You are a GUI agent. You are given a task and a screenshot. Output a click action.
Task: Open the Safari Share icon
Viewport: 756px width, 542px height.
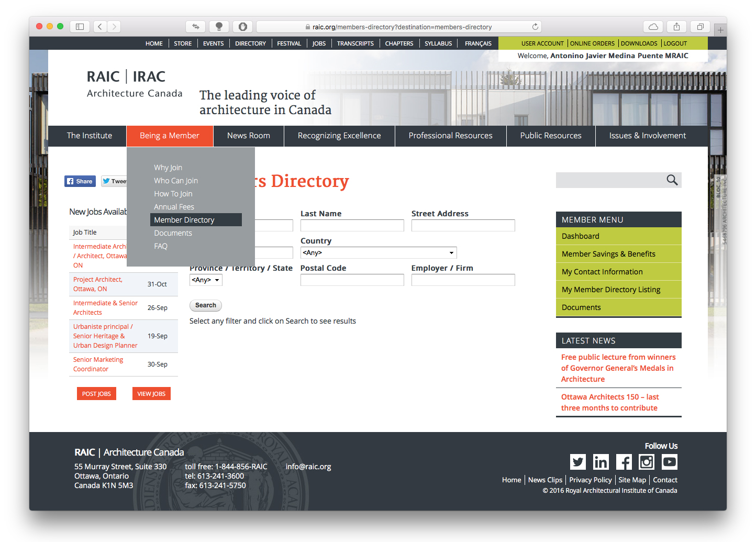point(676,27)
